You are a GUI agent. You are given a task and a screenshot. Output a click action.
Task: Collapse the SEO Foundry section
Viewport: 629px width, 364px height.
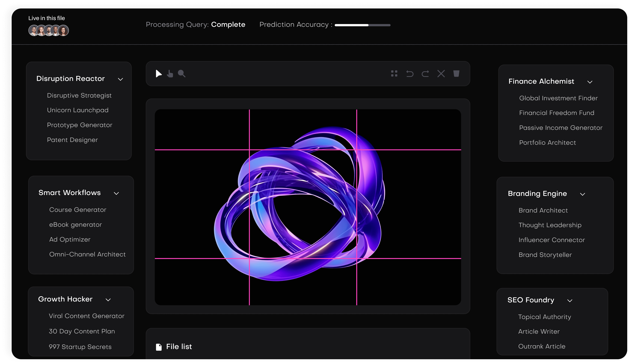[570, 301]
